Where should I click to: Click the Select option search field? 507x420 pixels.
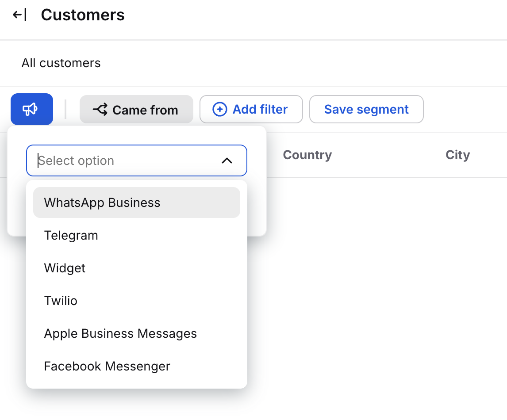(x=124, y=160)
